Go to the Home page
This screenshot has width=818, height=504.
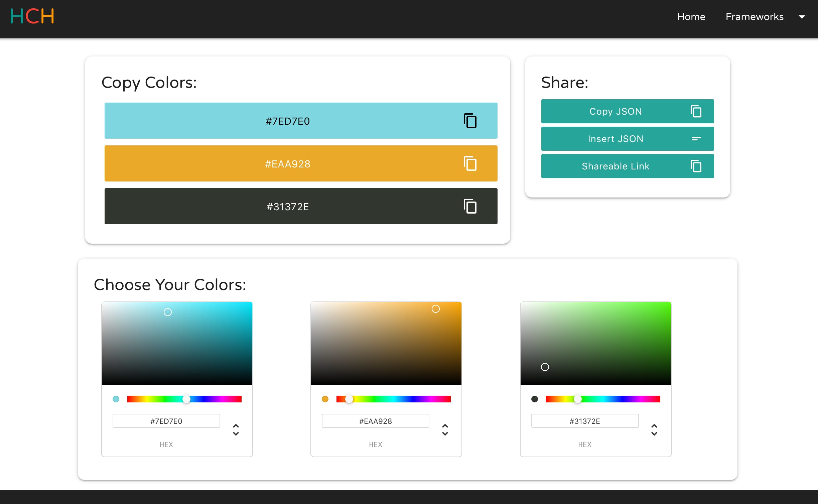pyautogui.click(x=691, y=17)
